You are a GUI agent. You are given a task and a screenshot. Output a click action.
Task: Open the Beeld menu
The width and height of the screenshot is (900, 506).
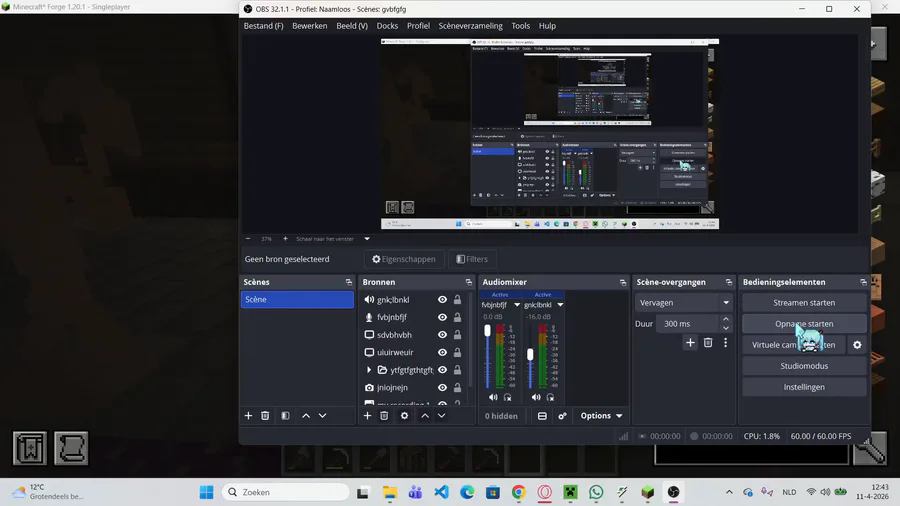[352, 26]
